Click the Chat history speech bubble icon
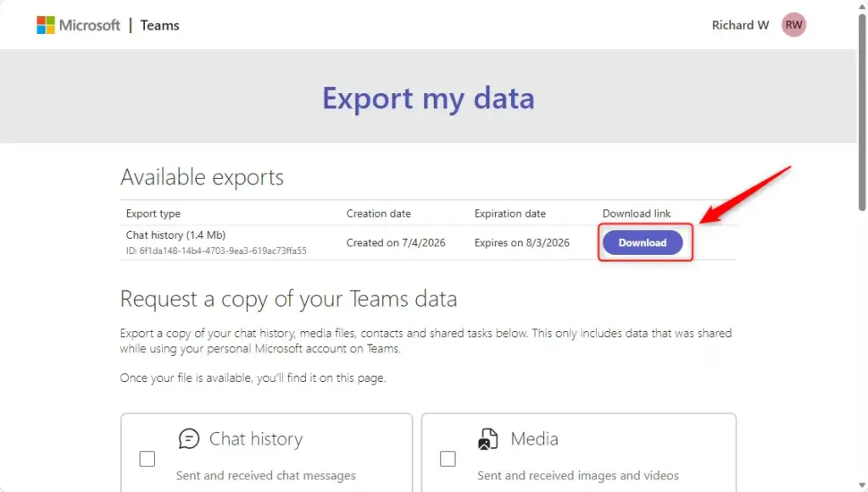Viewport: 868px width, 492px height. (189, 439)
